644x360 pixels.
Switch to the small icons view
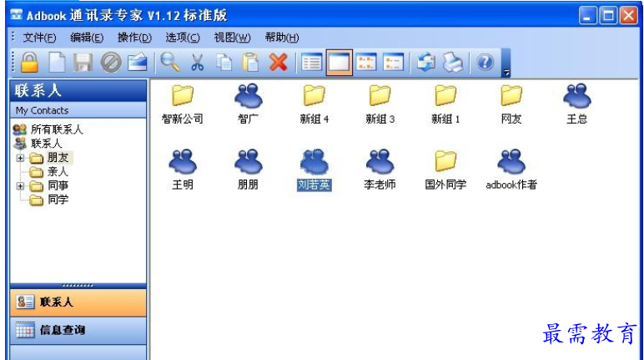click(x=366, y=63)
